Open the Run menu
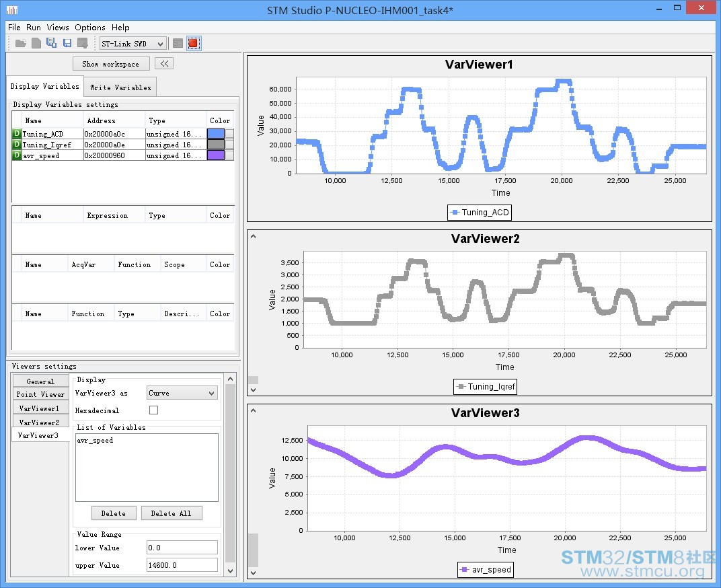The image size is (721, 588). (x=34, y=27)
